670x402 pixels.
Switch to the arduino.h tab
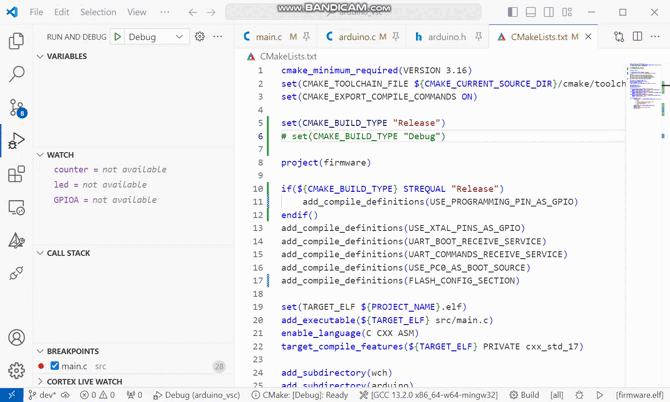click(x=447, y=37)
